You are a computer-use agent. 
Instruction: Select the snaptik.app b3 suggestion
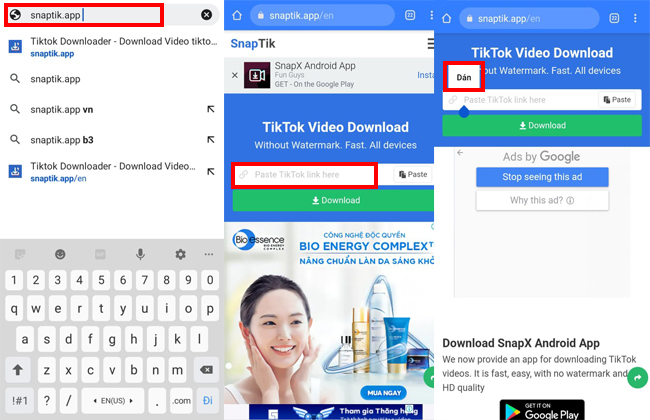61,140
